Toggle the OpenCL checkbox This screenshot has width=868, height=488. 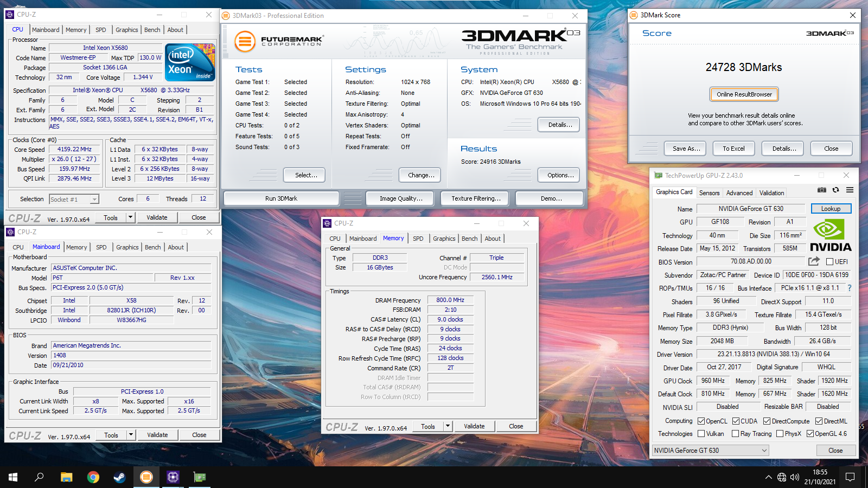click(x=701, y=421)
